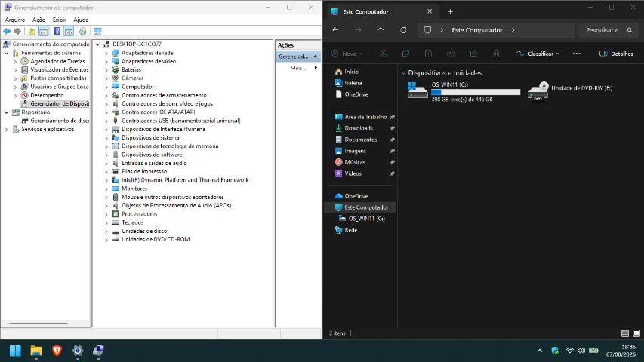Open Settings gear from taskbar
Screen dimensions: 644x362
tap(78, 351)
